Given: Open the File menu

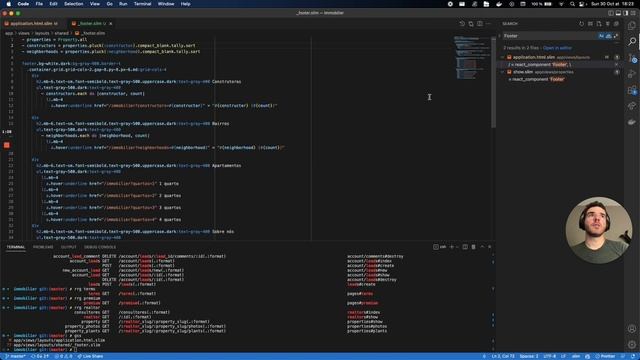Looking at the screenshot, I should pyautogui.click(x=39, y=4).
